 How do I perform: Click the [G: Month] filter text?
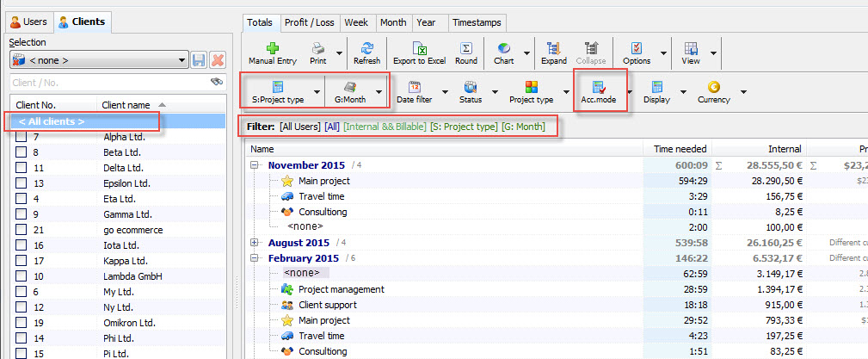523,127
